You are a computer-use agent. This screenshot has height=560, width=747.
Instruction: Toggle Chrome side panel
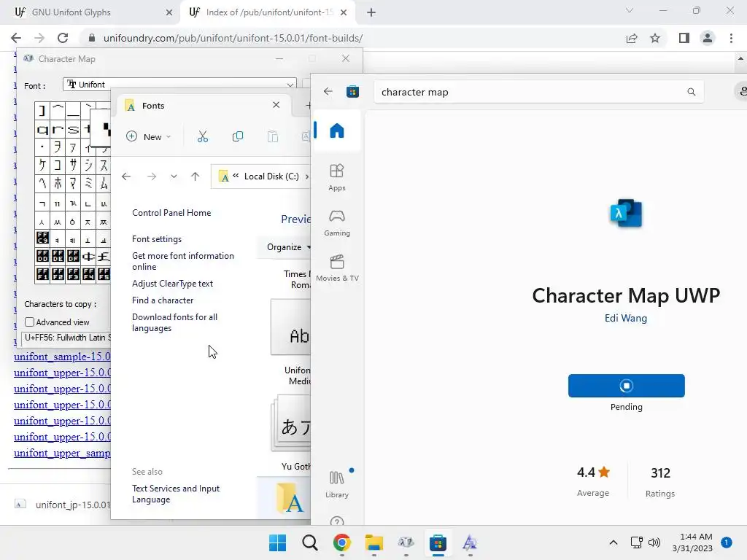(x=684, y=38)
